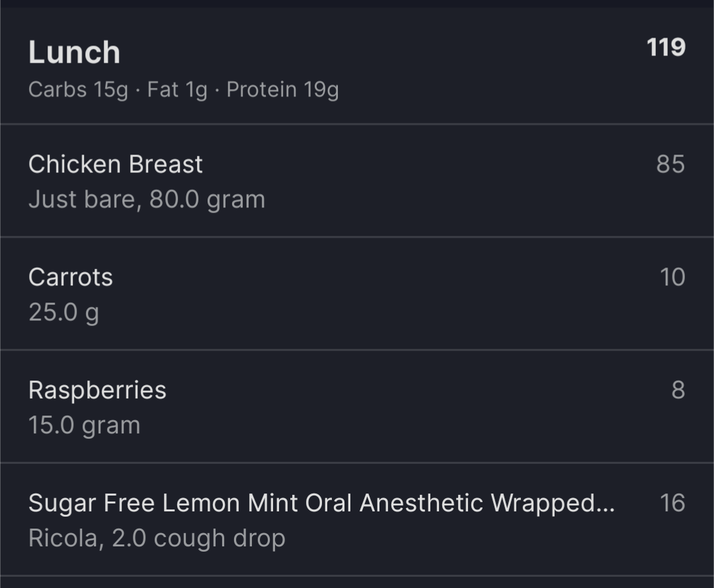This screenshot has height=588, width=714.
Task: Select the 25.0 g serving of Carrots
Action: click(x=63, y=312)
